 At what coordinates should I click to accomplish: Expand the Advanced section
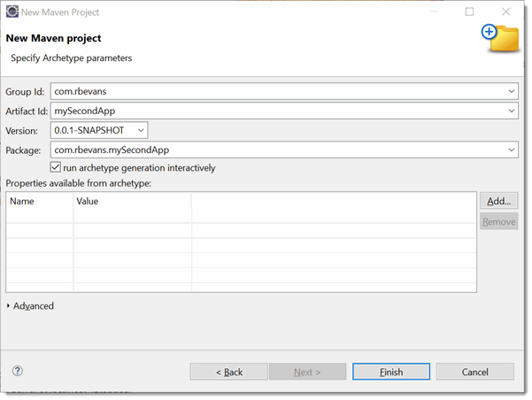coord(8,306)
